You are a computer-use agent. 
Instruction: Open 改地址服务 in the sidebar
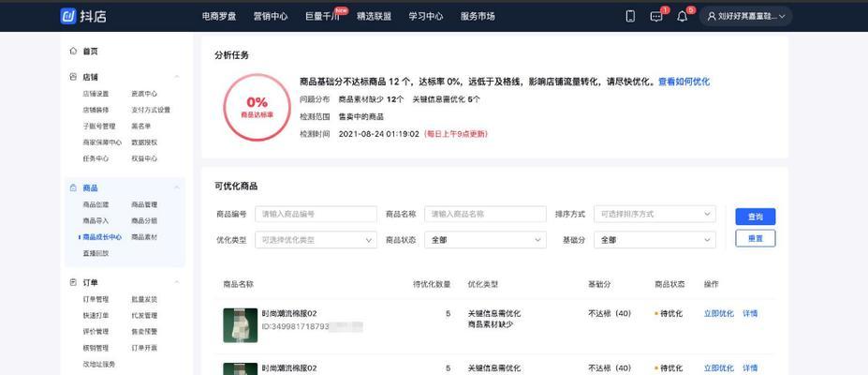(99, 364)
